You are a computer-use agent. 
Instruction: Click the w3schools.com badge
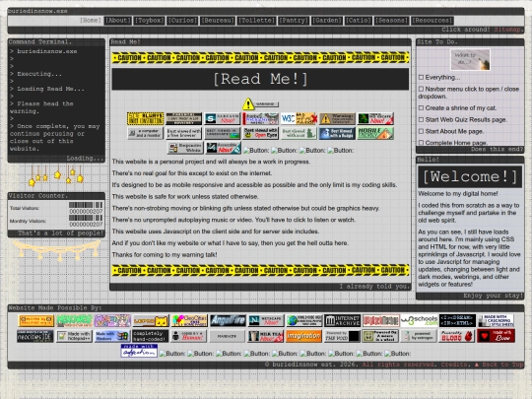(419, 320)
